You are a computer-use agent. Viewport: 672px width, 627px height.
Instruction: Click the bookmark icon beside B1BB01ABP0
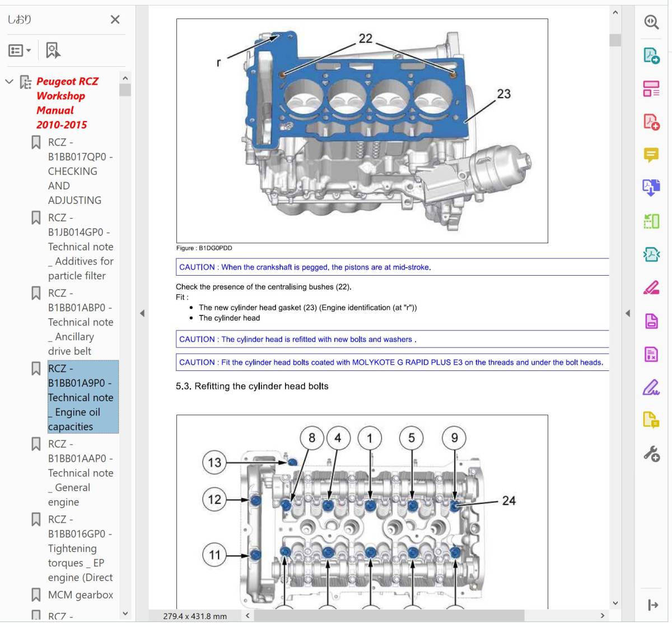coord(36,293)
